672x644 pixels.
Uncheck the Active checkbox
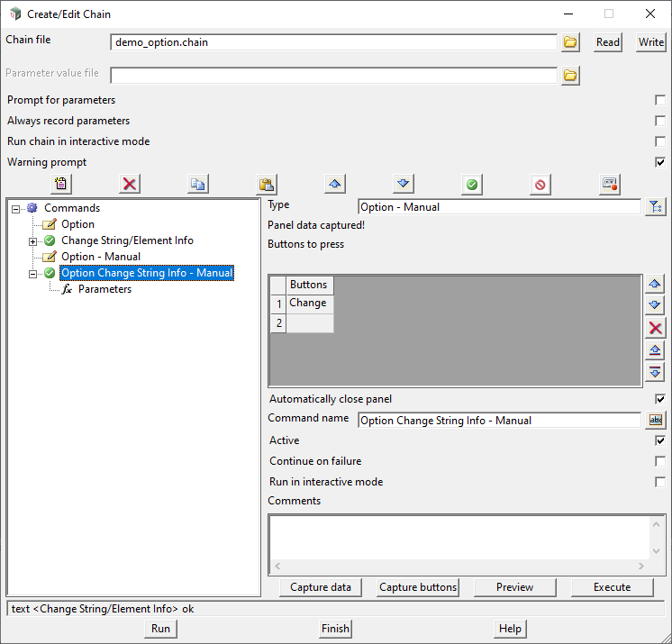pyautogui.click(x=660, y=440)
